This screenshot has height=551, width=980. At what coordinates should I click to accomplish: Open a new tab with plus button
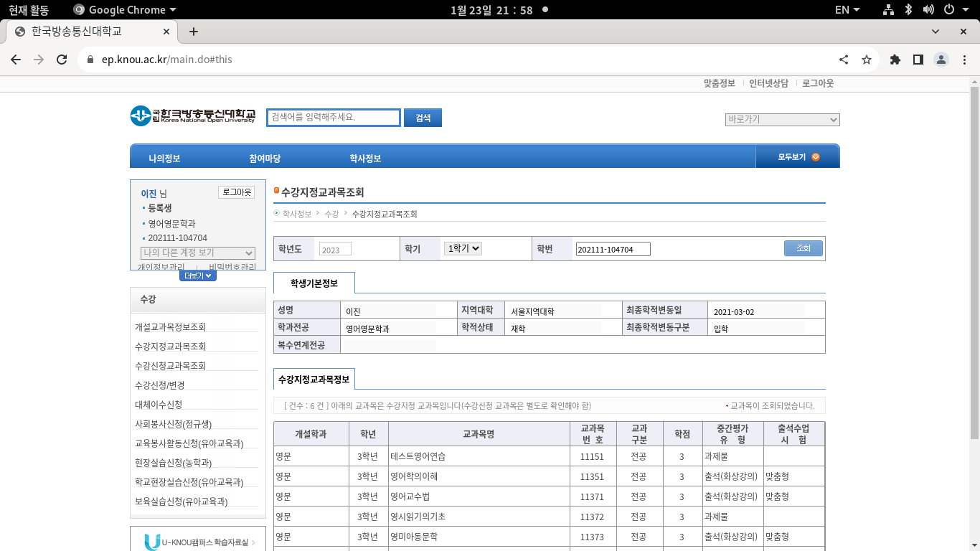(x=193, y=32)
